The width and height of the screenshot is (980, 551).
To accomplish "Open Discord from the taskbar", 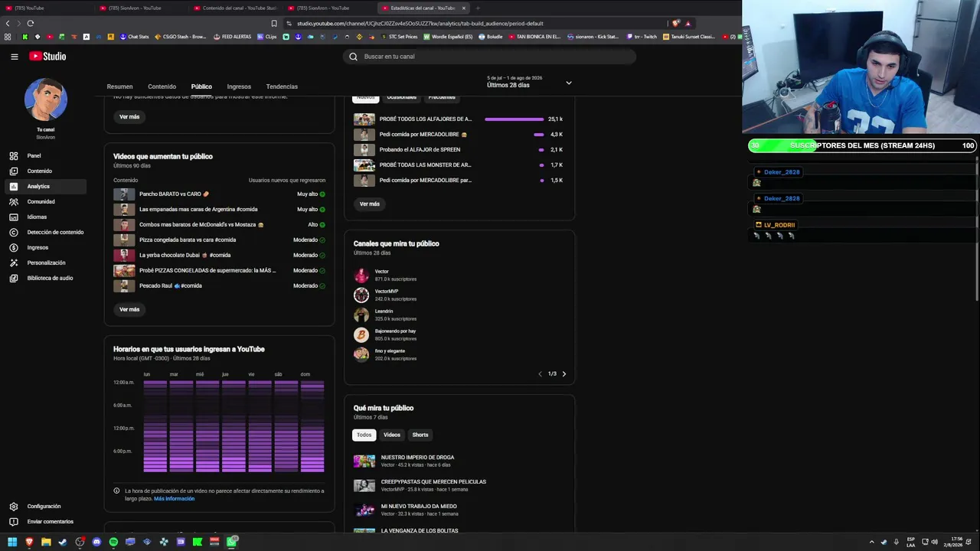I will point(96,542).
